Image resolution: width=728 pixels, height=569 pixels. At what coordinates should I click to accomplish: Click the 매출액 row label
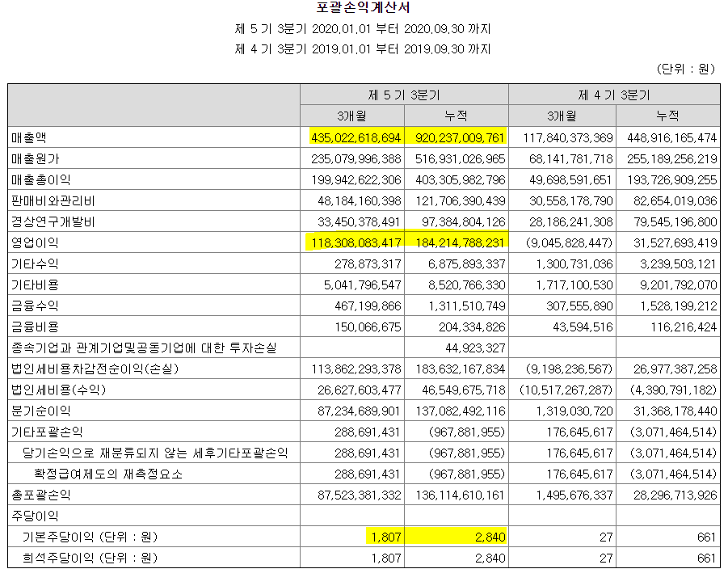(x=29, y=137)
